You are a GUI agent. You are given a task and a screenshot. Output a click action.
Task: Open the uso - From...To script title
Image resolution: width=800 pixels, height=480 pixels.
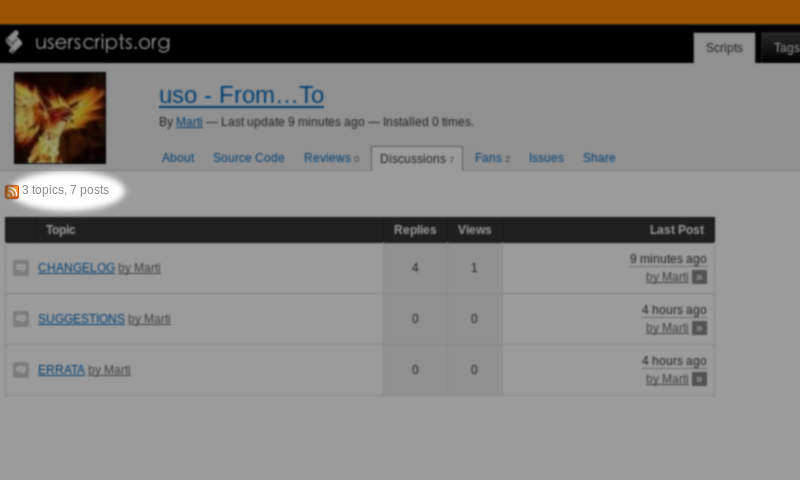(x=241, y=95)
